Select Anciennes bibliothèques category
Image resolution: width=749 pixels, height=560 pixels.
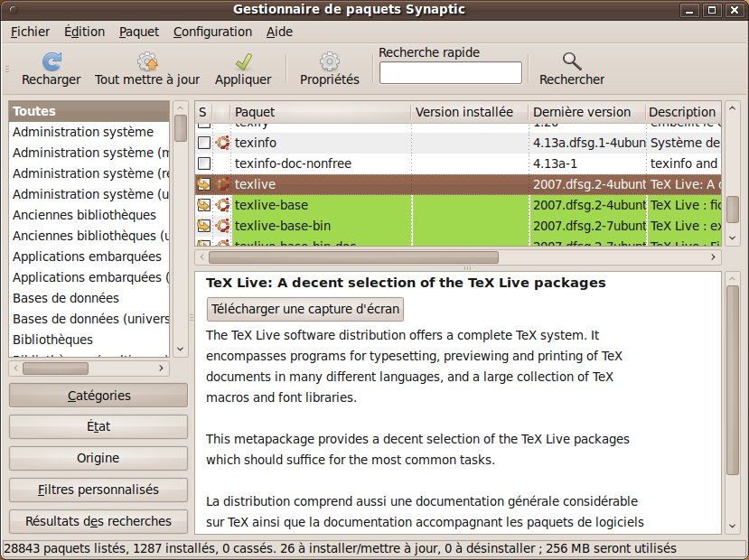(89, 215)
